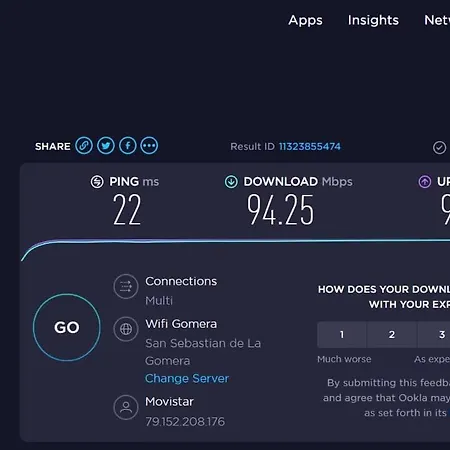
Task: Rate download speed as 3
Action: click(x=434, y=335)
